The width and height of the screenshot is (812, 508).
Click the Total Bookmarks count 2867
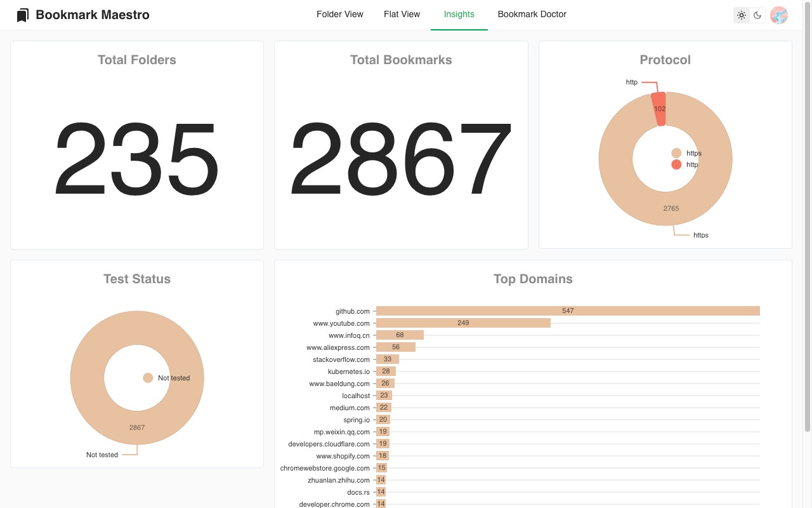tap(401, 159)
